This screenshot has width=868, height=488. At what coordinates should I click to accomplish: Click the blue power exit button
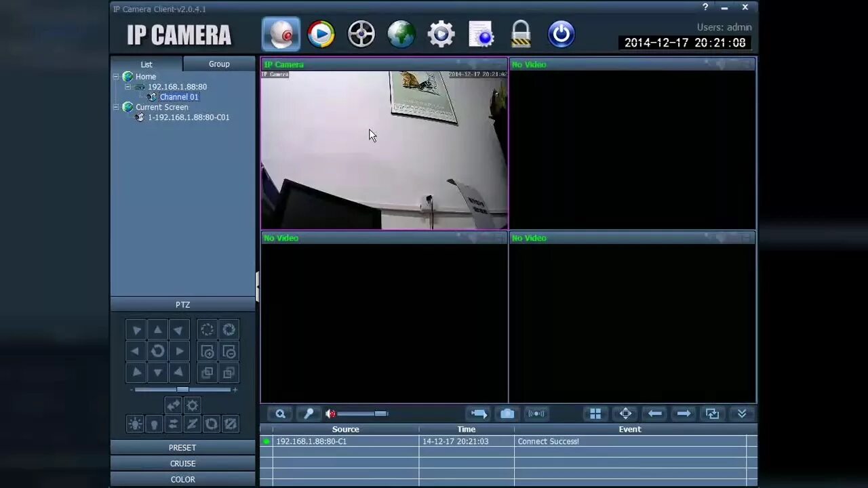point(561,34)
